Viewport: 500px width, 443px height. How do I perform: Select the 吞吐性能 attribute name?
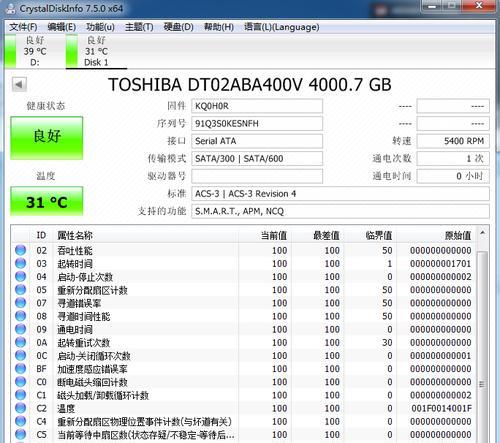75,251
